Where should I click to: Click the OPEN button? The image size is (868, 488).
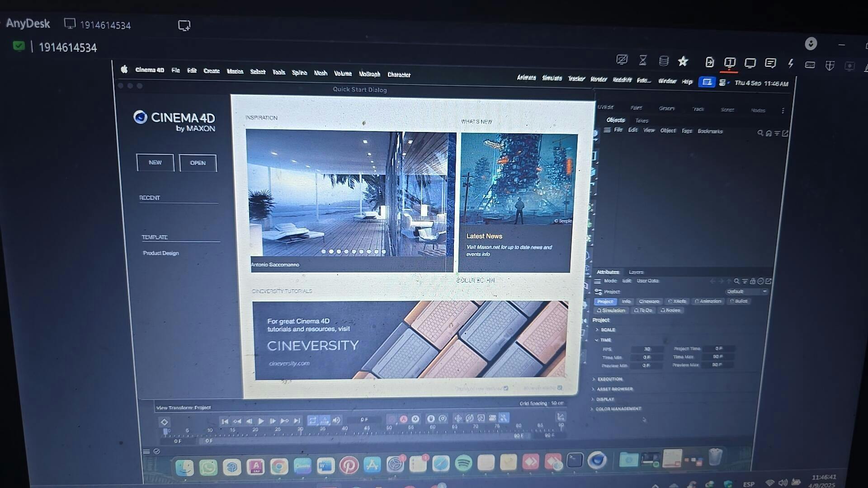(198, 163)
